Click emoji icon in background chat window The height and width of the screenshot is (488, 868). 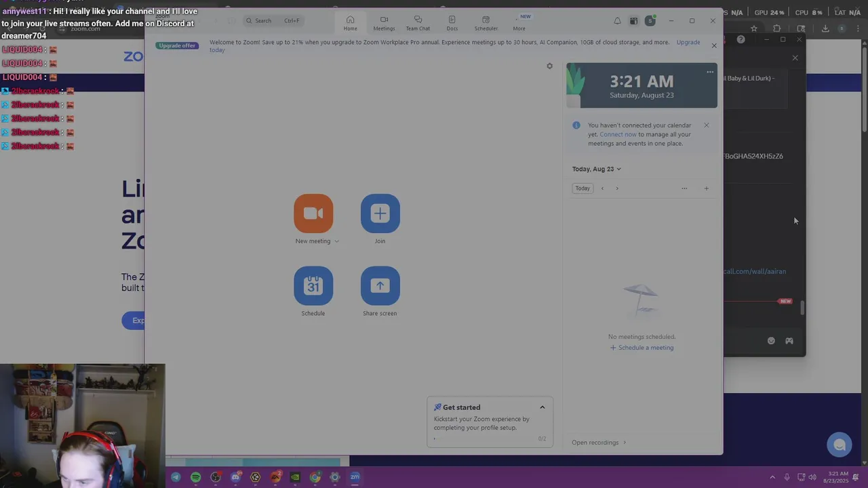coord(771,341)
